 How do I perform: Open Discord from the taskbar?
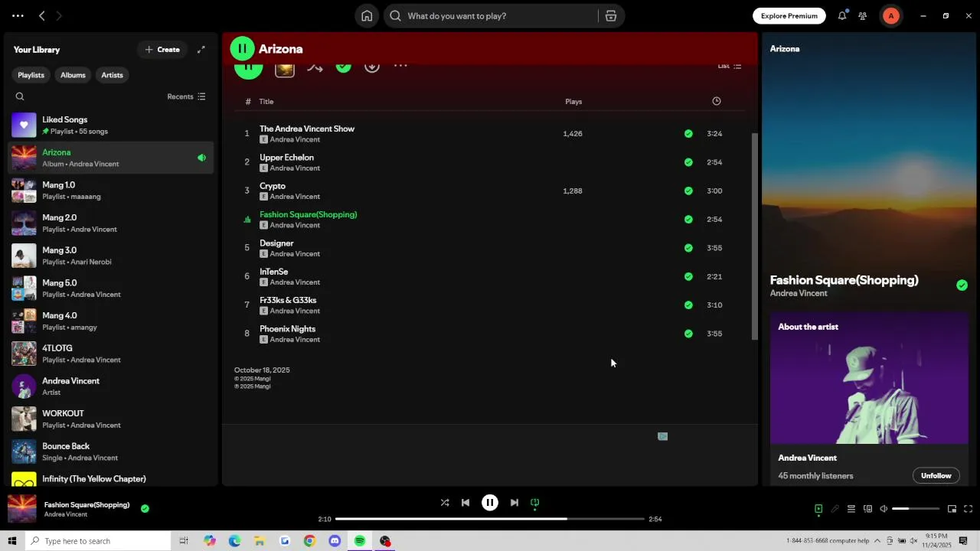point(335,541)
